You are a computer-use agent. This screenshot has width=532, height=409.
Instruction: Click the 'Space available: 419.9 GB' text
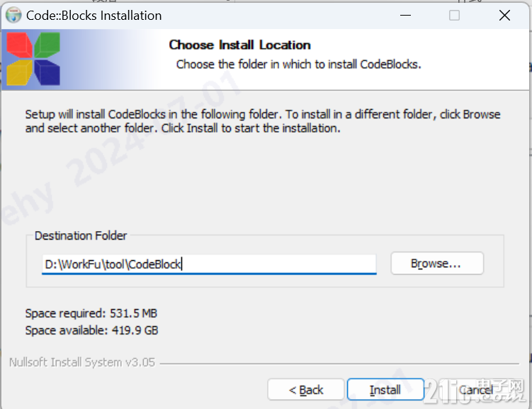(x=91, y=330)
